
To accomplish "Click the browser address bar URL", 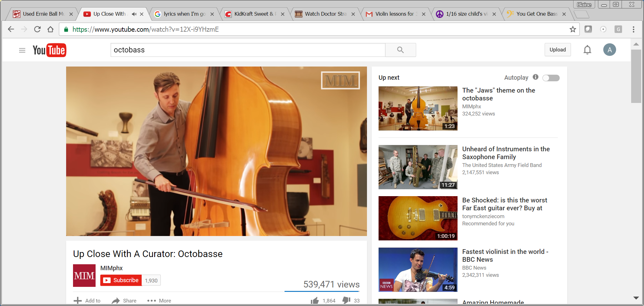I will tap(145, 30).
